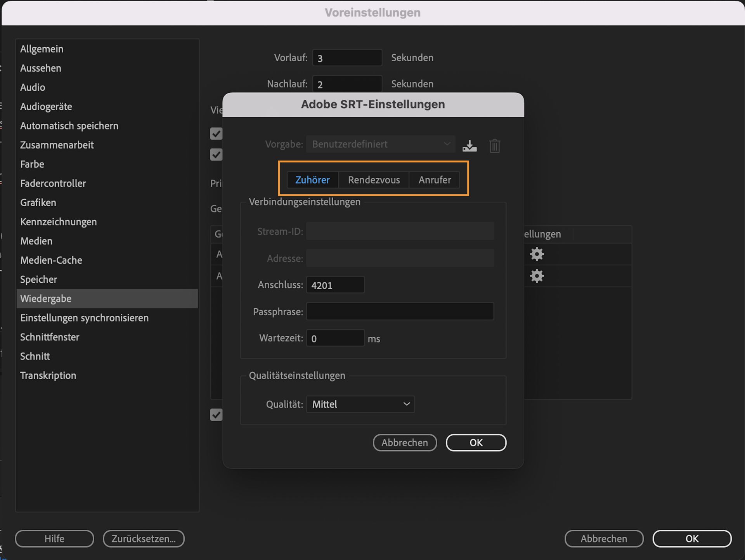Click the Anschluss port input field
This screenshot has height=560, width=745.
pyautogui.click(x=335, y=285)
